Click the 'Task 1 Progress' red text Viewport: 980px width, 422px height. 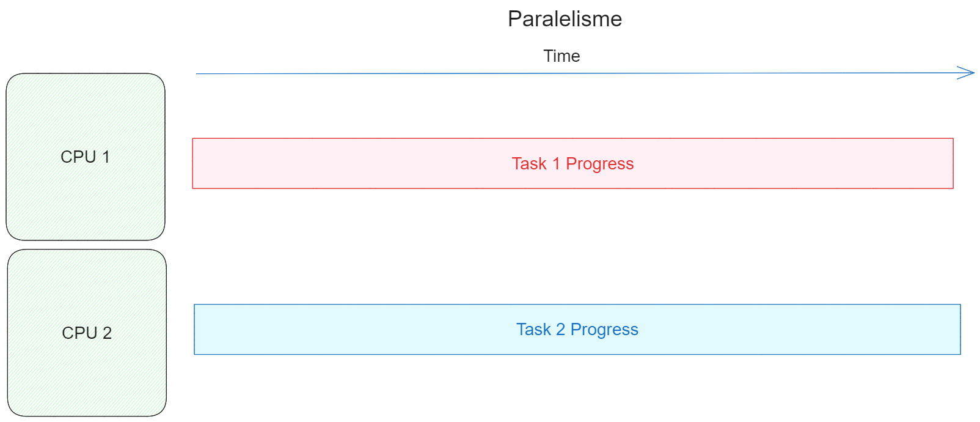pos(572,164)
